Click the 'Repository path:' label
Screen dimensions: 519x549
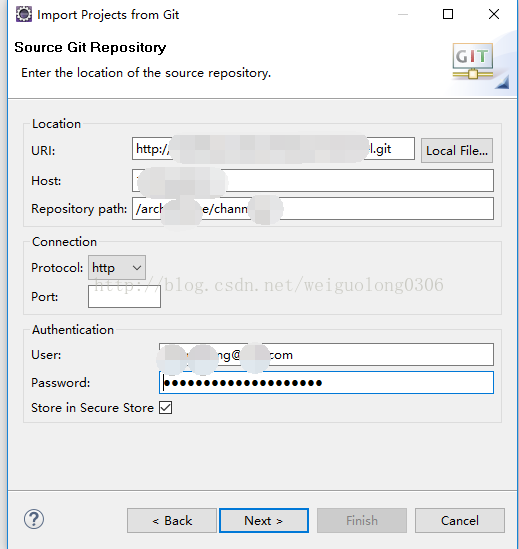tap(79, 209)
